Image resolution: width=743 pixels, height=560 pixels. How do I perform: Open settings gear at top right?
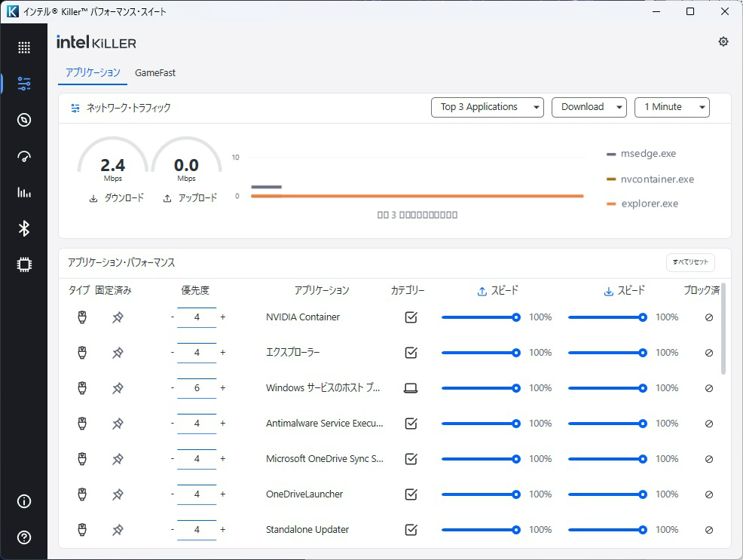tap(723, 41)
